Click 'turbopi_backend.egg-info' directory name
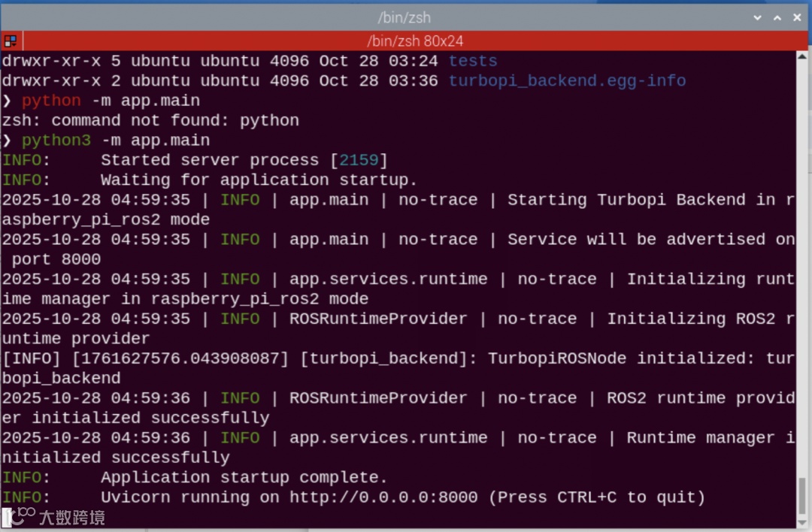Viewport: 812px width, 532px height. 567,80
